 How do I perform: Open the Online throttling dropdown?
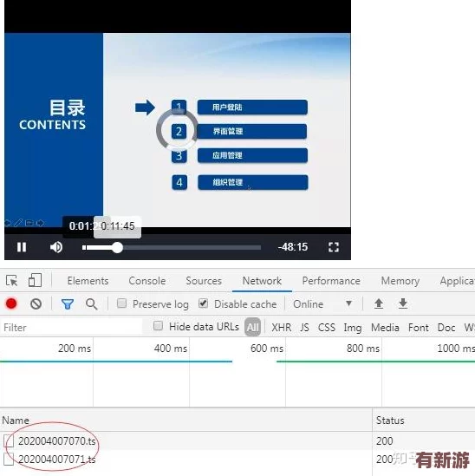322,303
